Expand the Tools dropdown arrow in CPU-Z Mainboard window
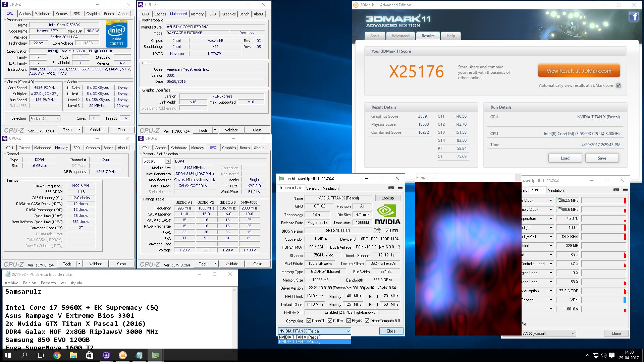644x362 pixels. tap(215, 130)
